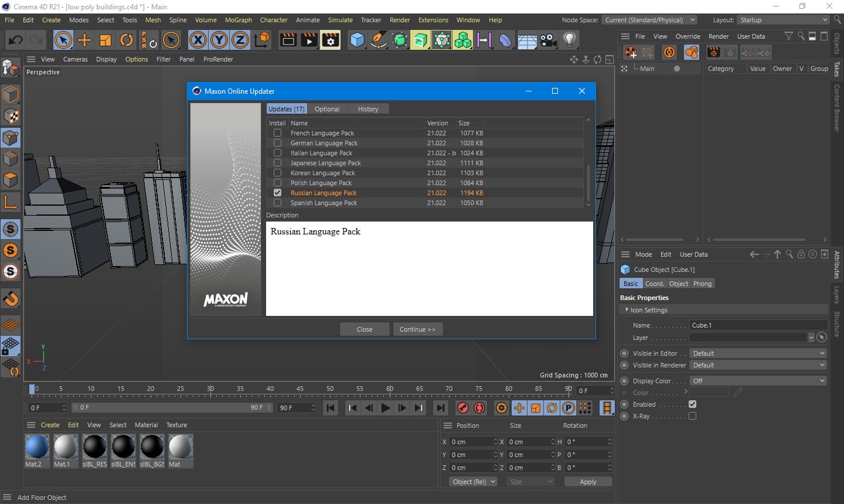The height and width of the screenshot is (504, 844).
Task: Click timeline at frame 45
Action: click(x=300, y=390)
